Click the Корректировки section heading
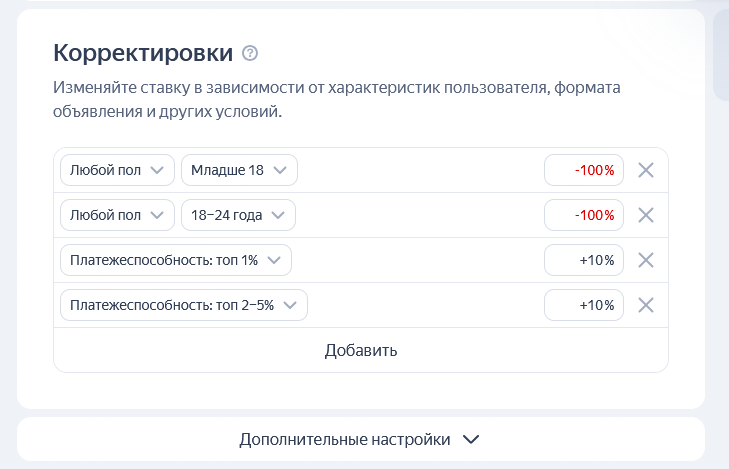 point(143,53)
